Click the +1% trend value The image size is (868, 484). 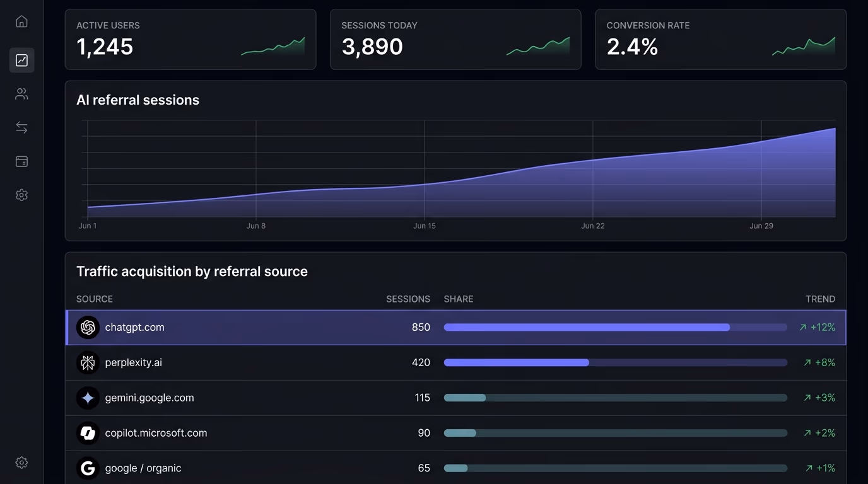pyautogui.click(x=826, y=468)
